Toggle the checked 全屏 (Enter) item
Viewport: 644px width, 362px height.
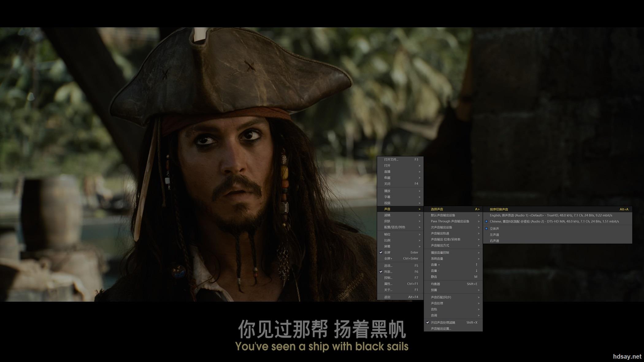[x=400, y=253]
